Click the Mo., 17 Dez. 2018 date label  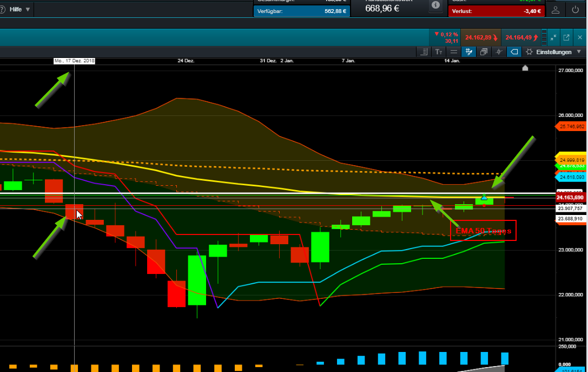pyautogui.click(x=74, y=61)
